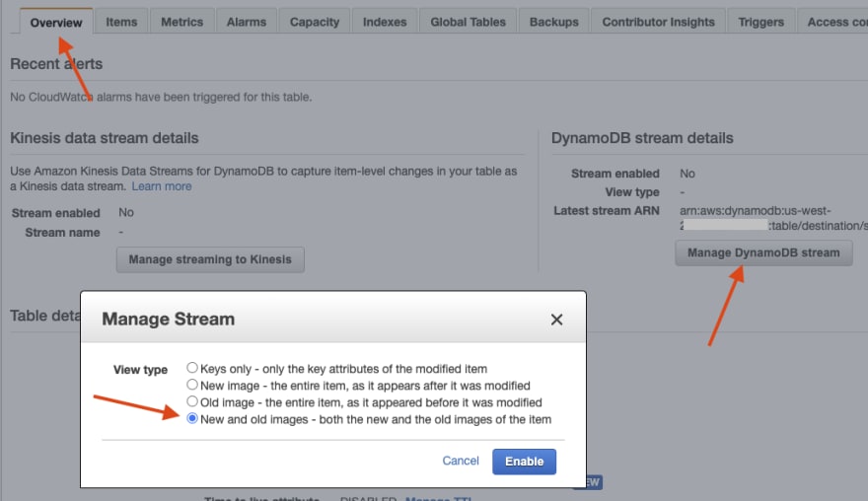Open the Global Tables tab

point(469,22)
